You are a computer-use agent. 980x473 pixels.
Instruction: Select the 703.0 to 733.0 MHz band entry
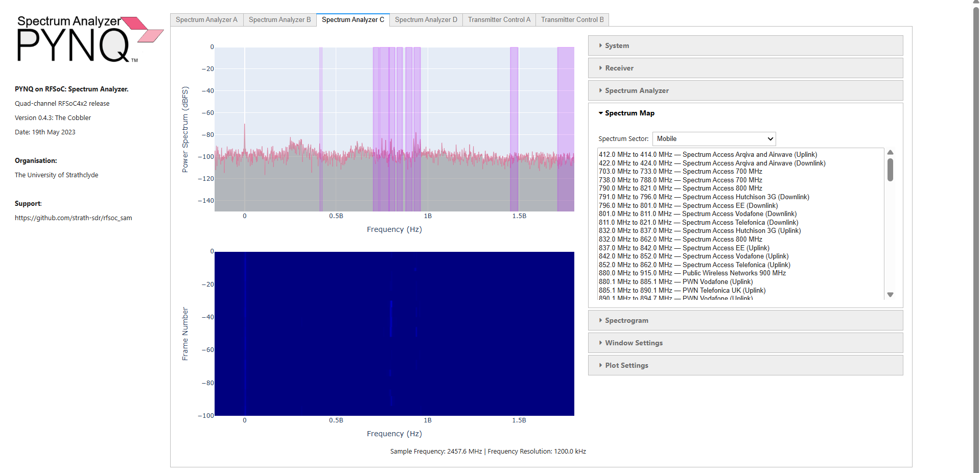click(x=680, y=172)
